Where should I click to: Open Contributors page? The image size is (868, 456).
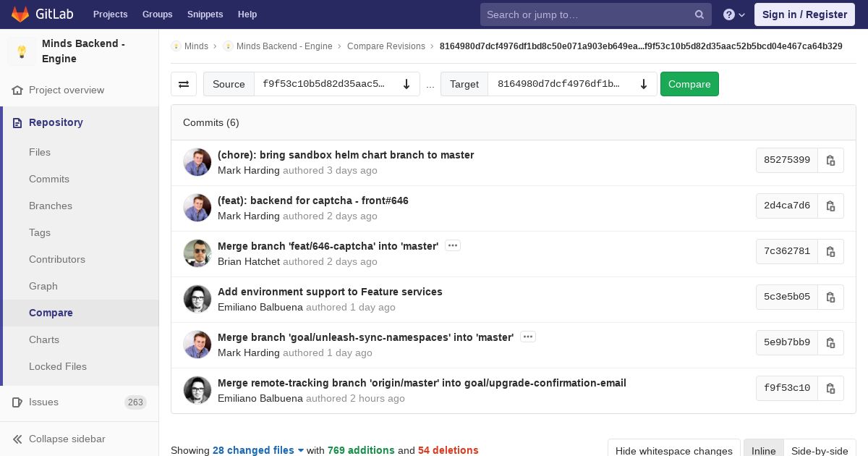(x=57, y=259)
